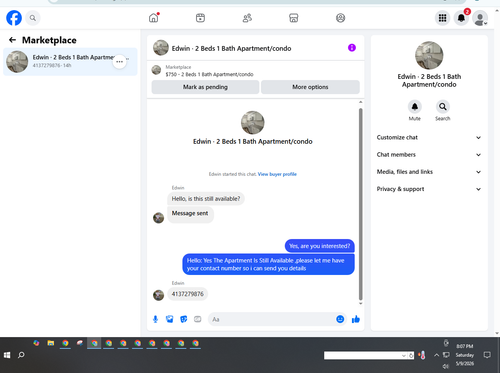
Task: Go to the Home feed icon
Action: pos(154,18)
